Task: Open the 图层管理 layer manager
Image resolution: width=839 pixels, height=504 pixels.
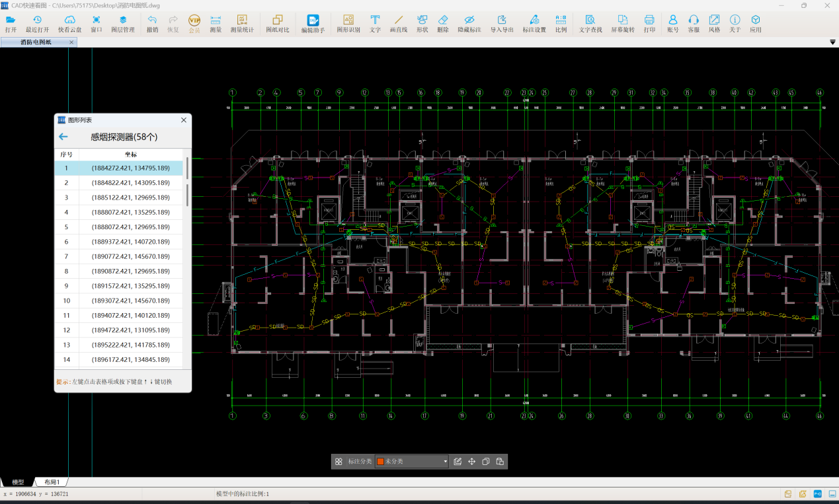Action: [122, 24]
